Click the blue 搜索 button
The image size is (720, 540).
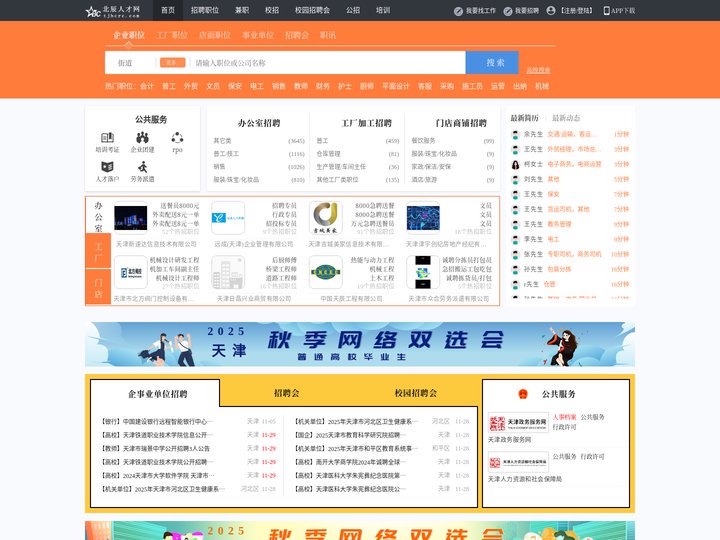coord(492,62)
